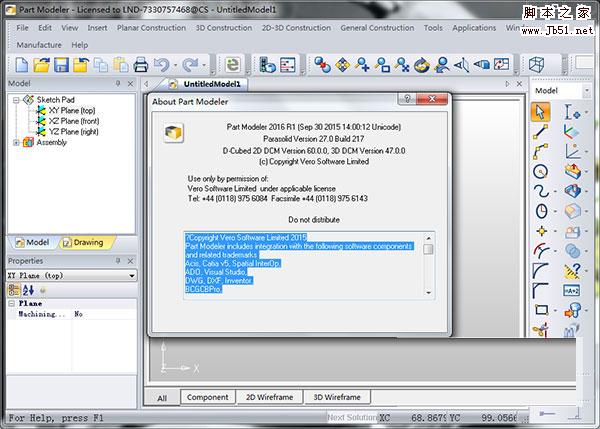Select XZ Plane (front) in tree

click(74, 121)
